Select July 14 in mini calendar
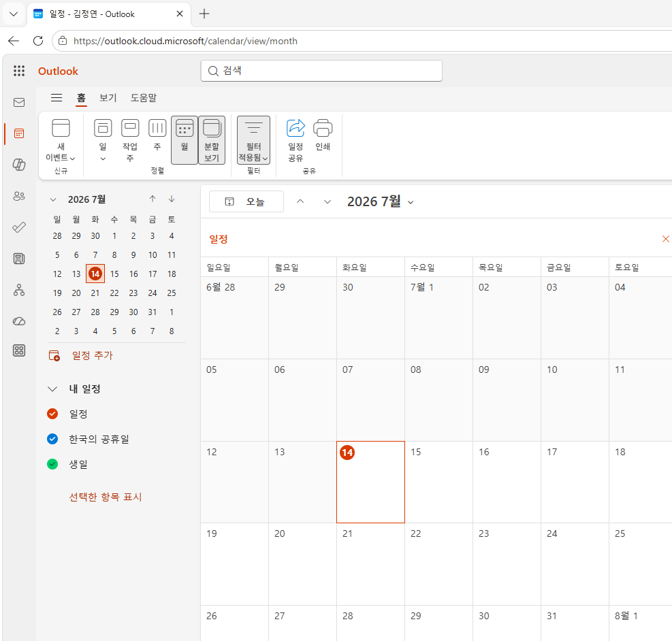The width and height of the screenshot is (672, 641). [95, 274]
